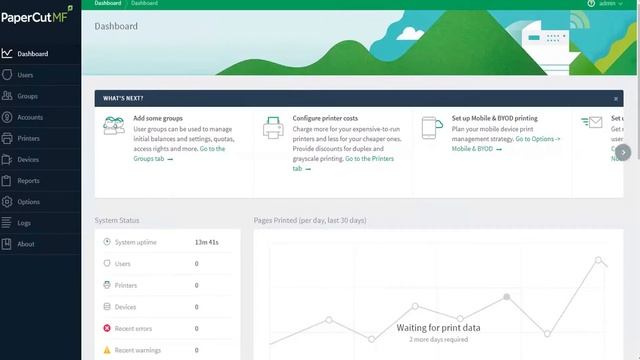Viewport: 640px width, 360px height.
Task: Click the Devices label in System Status
Action: pyautogui.click(x=125, y=307)
